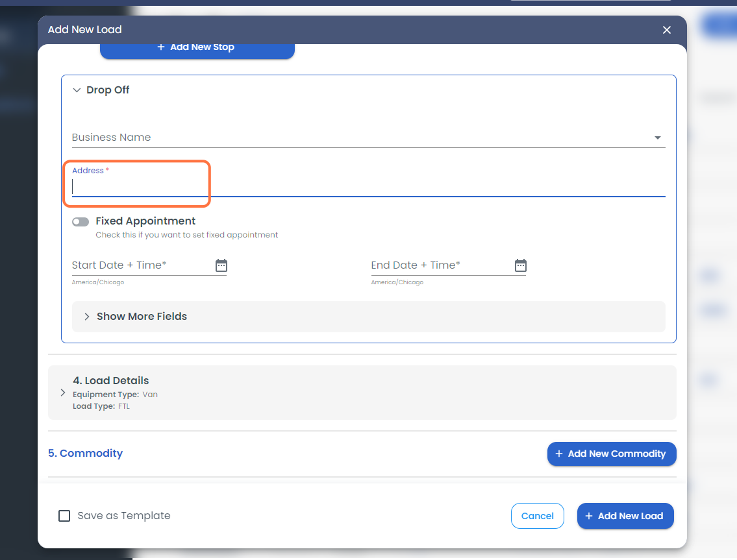Open the Business Name dropdown
This screenshot has height=560, width=737.
click(x=369, y=137)
